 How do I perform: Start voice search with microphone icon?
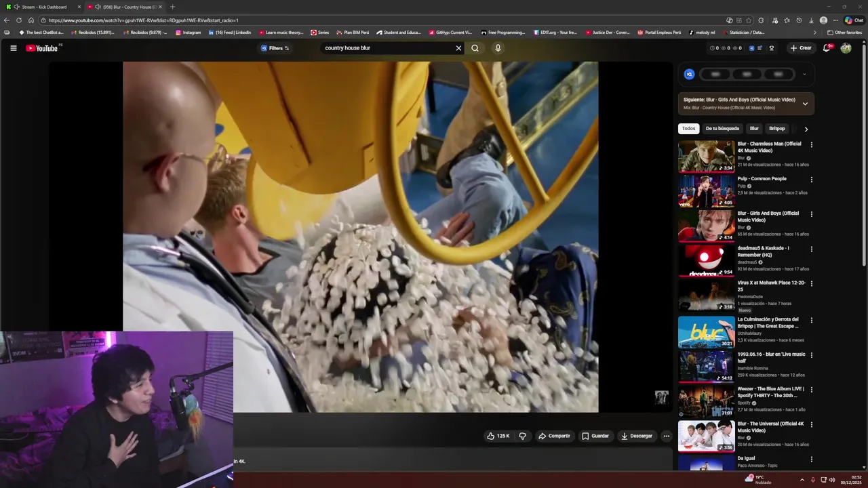[x=498, y=48]
